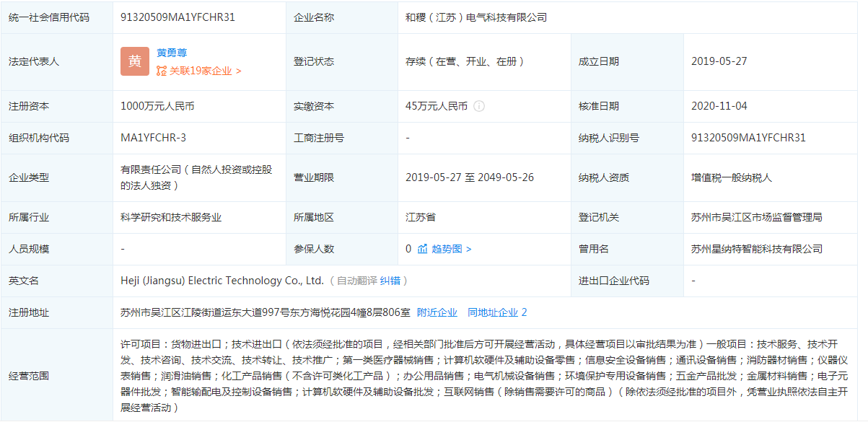This screenshot has width=868, height=422.
Task: Open the 同地址企业 2 link
Action: 497,312
